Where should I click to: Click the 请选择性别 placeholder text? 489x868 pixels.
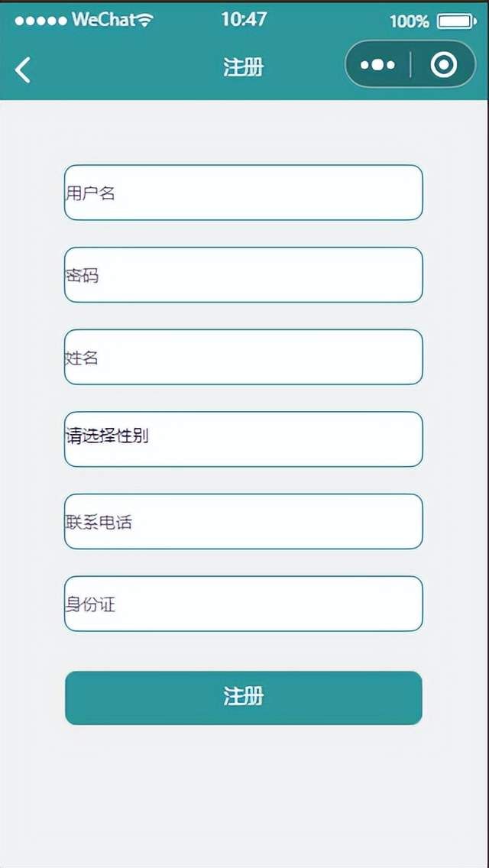point(108,436)
